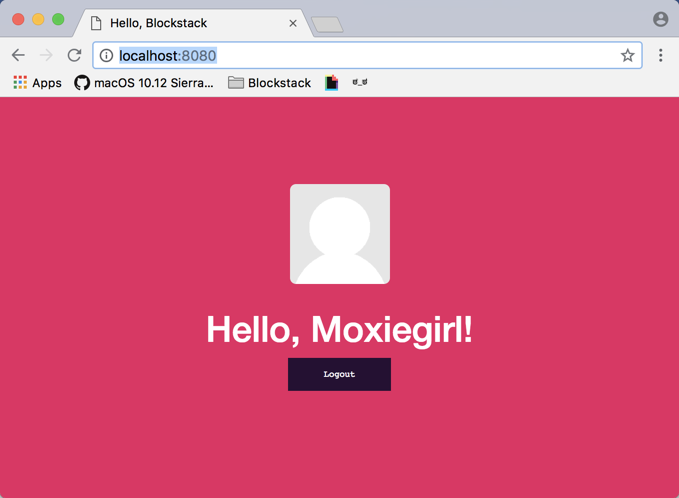View site information icon in address bar
Screen dimensions: 679x498
click(x=106, y=56)
